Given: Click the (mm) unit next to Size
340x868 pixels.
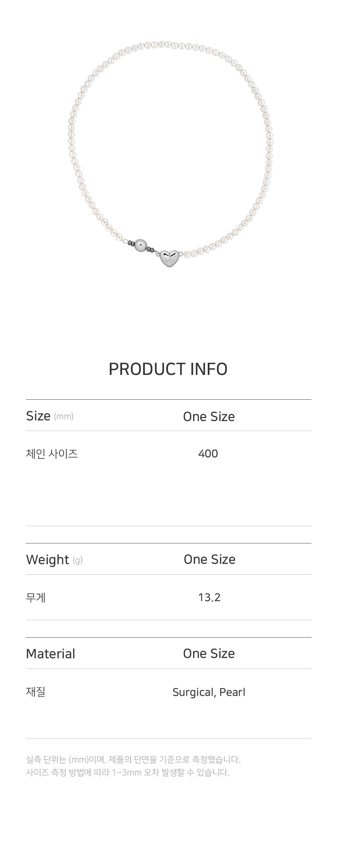Looking at the screenshot, I should pyautogui.click(x=64, y=417).
